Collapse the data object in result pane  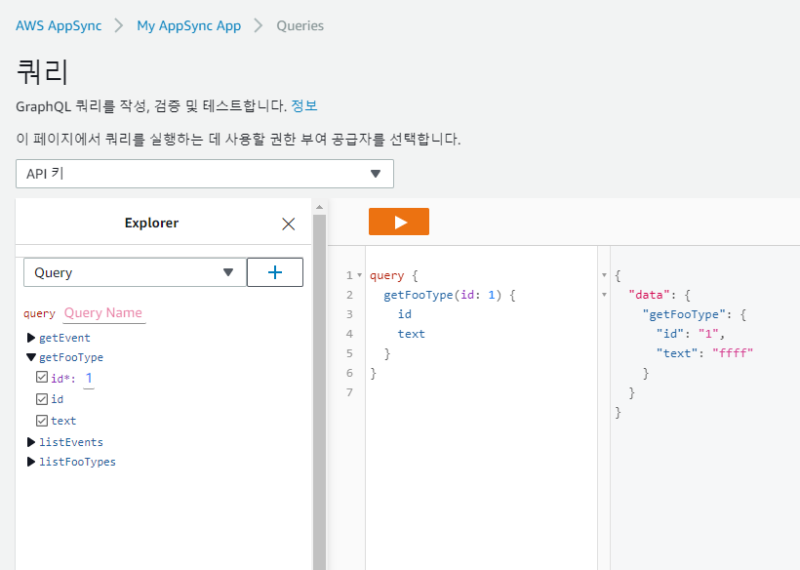pos(603,295)
